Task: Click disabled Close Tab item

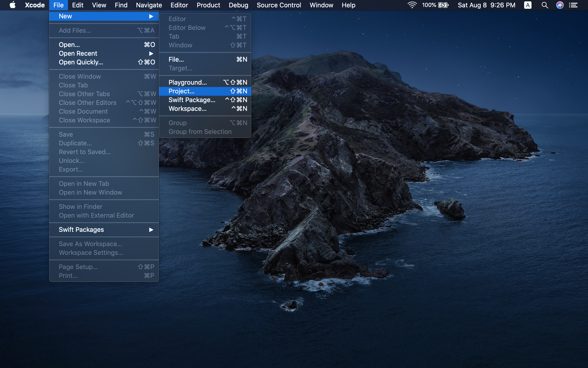Action: pyautogui.click(x=104, y=85)
